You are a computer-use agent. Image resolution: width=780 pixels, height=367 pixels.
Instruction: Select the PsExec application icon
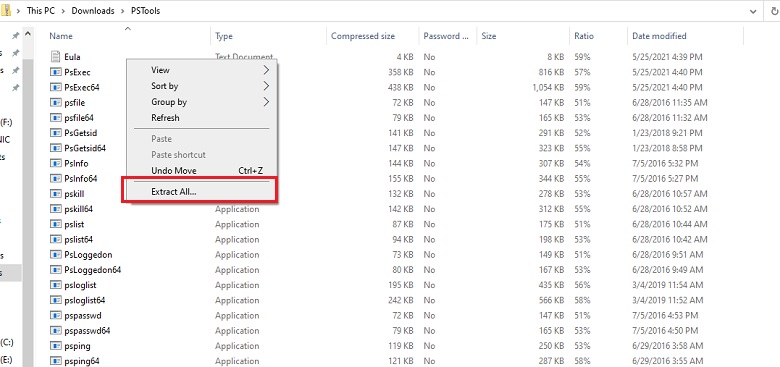[56, 72]
